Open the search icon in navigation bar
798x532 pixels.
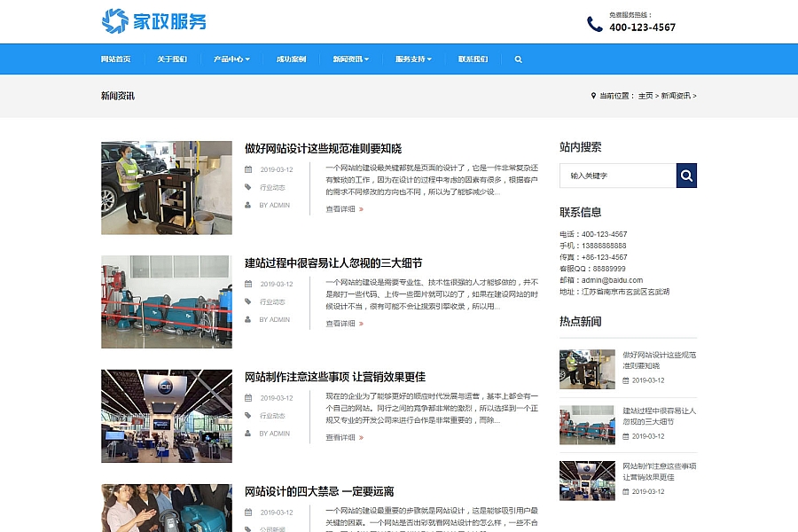(518, 59)
